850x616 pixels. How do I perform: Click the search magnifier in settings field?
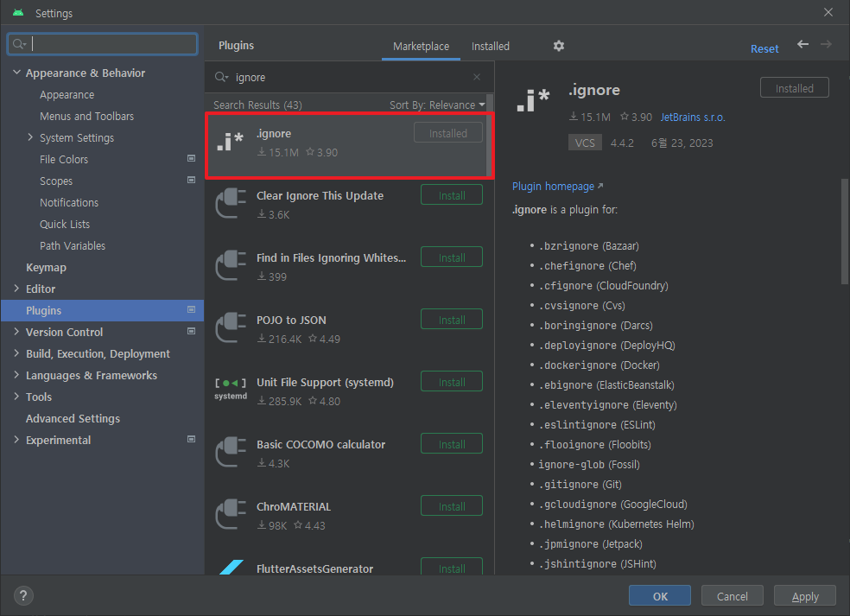19,44
